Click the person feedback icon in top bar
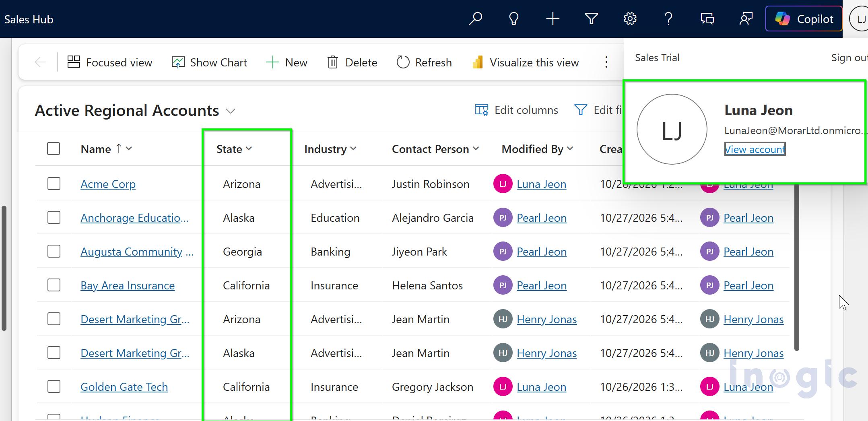 [746, 19]
